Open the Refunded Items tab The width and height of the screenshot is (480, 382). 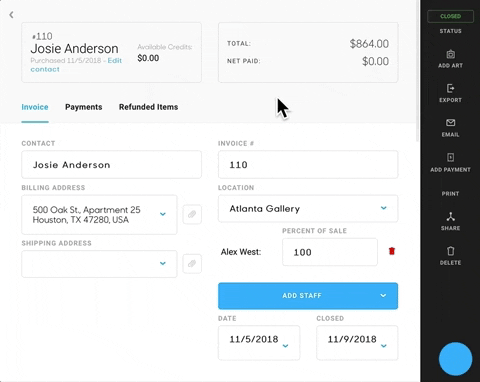[148, 107]
